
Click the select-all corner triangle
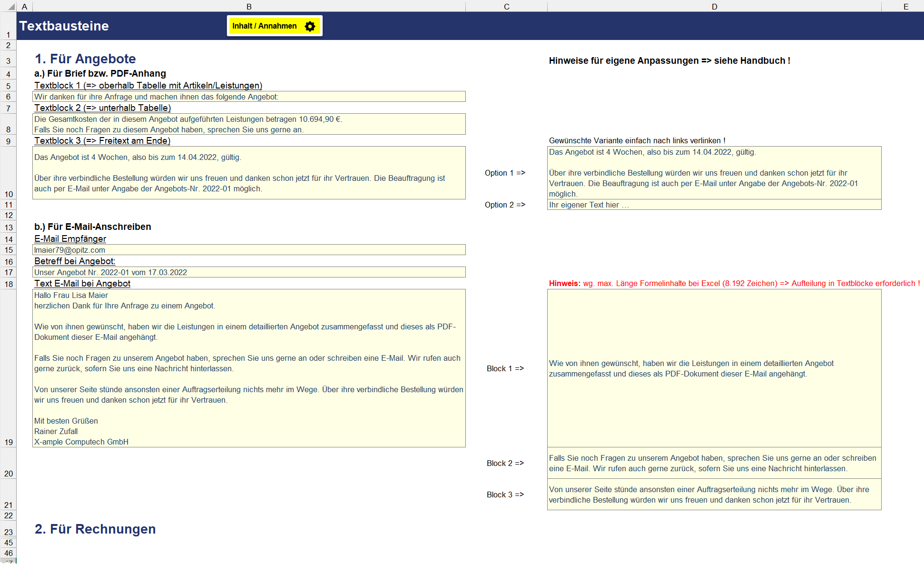[x=11, y=7]
